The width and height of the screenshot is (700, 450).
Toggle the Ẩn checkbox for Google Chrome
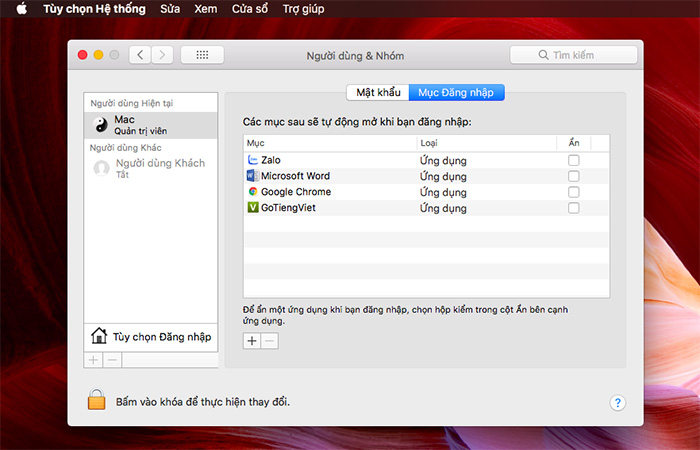(x=574, y=192)
